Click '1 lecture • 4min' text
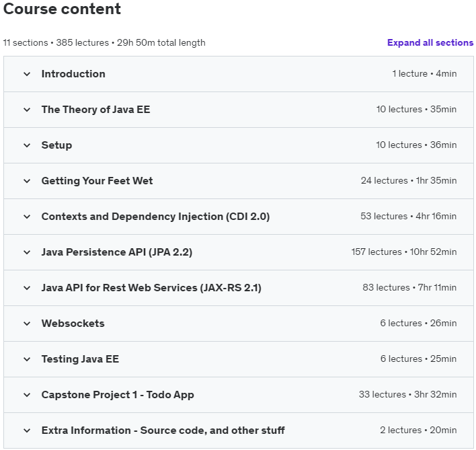 tap(424, 73)
